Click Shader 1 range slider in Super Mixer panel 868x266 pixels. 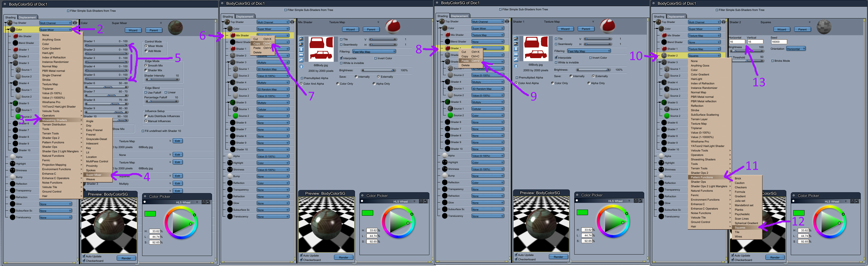coord(106,45)
